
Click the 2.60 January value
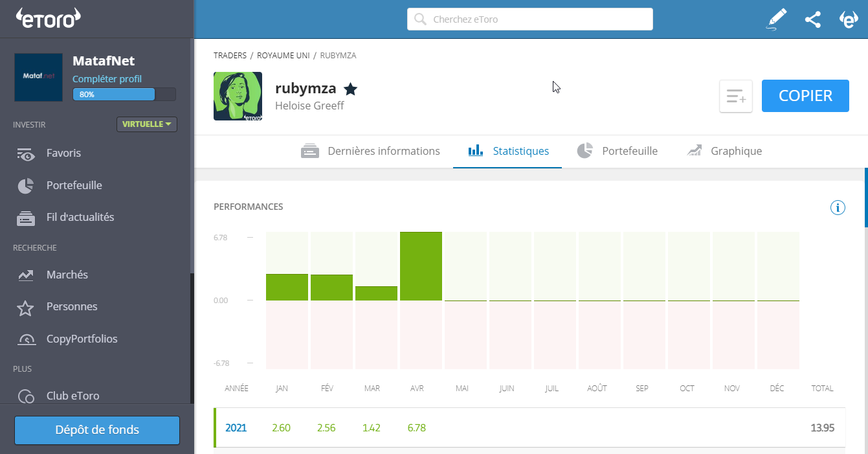click(282, 428)
